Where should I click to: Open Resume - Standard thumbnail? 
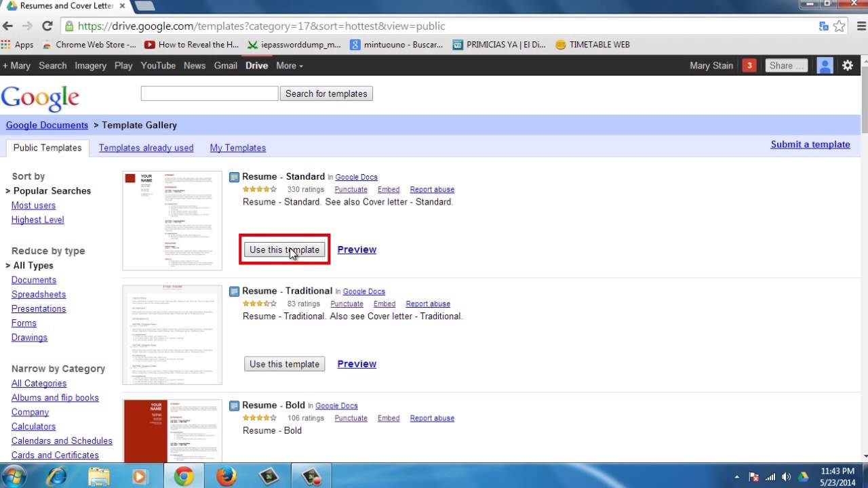172,220
